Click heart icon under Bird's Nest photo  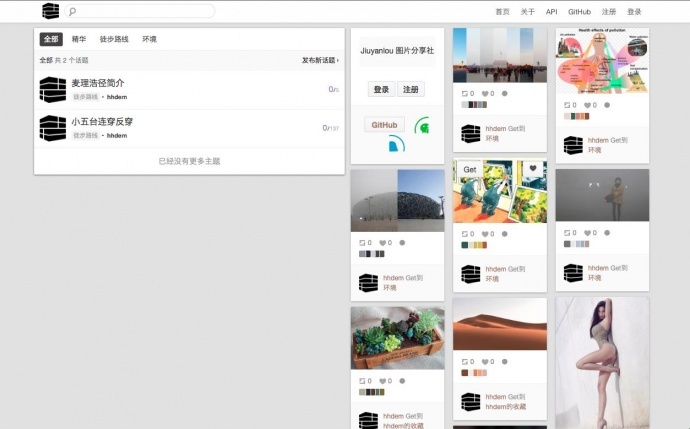click(383, 243)
